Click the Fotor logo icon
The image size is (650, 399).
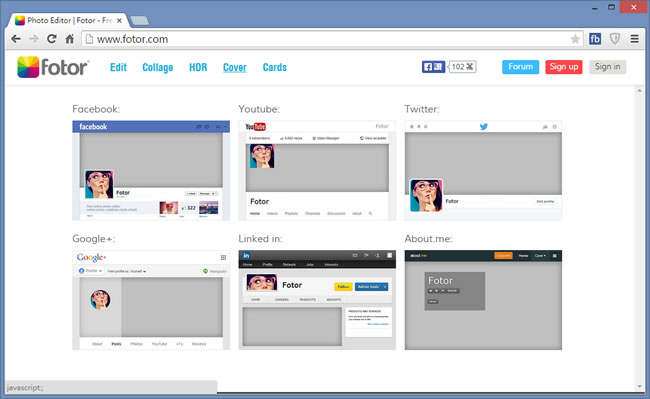[x=28, y=67]
